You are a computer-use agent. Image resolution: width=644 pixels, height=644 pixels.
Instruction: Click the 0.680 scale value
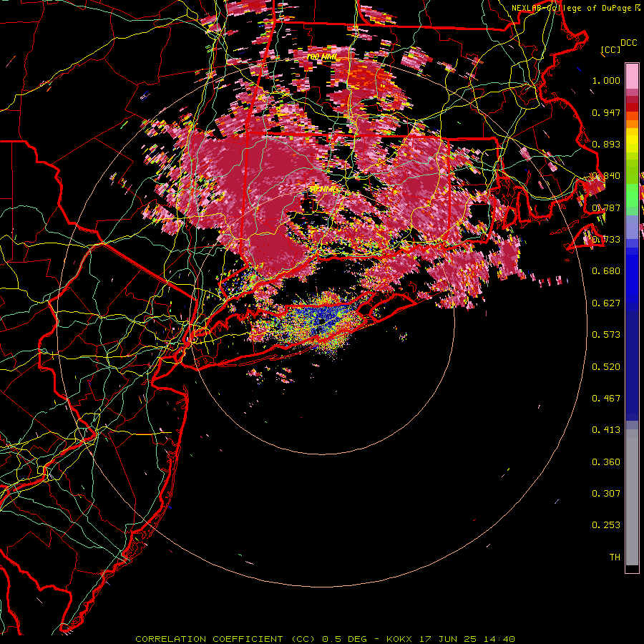pyautogui.click(x=606, y=271)
